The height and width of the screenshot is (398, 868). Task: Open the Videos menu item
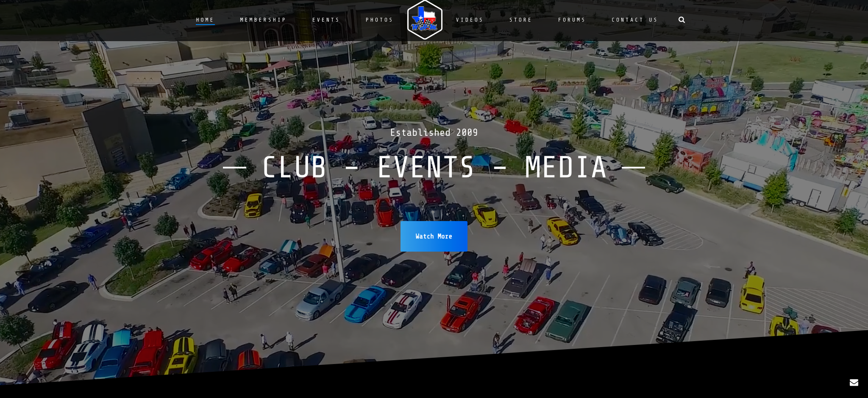point(470,20)
